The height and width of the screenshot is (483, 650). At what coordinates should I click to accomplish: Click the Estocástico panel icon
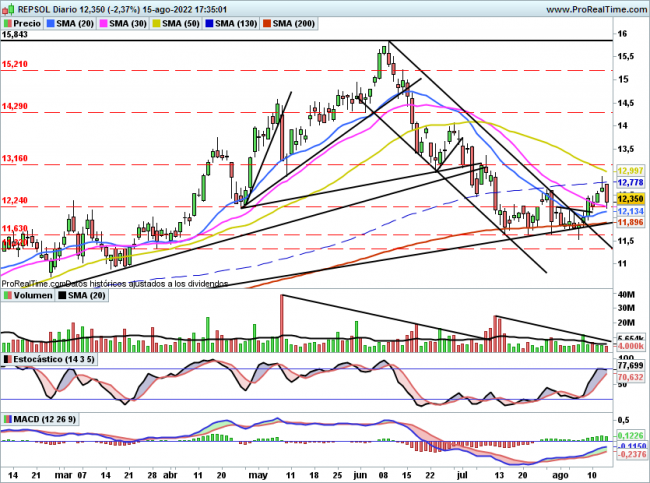click(7, 357)
